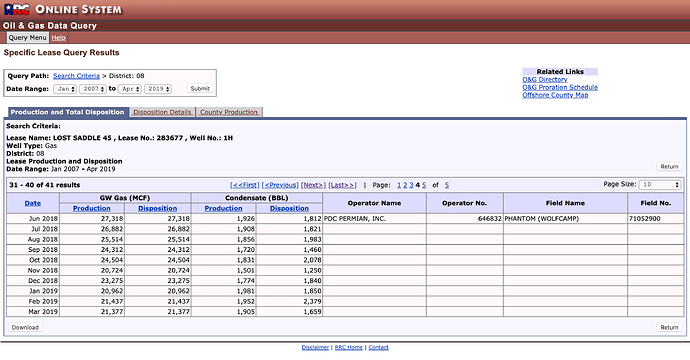The image size is (690, 360).
Task: Select condensate production value 1,926
Action: [224, 219]
